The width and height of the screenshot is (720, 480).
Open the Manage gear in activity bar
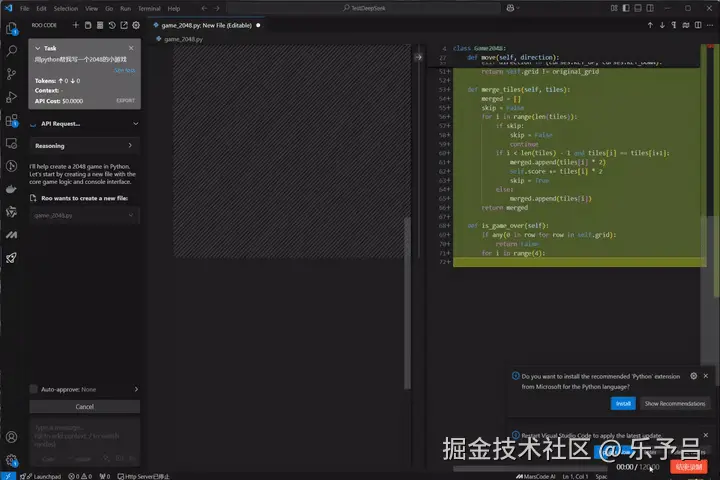click(11, 459)
